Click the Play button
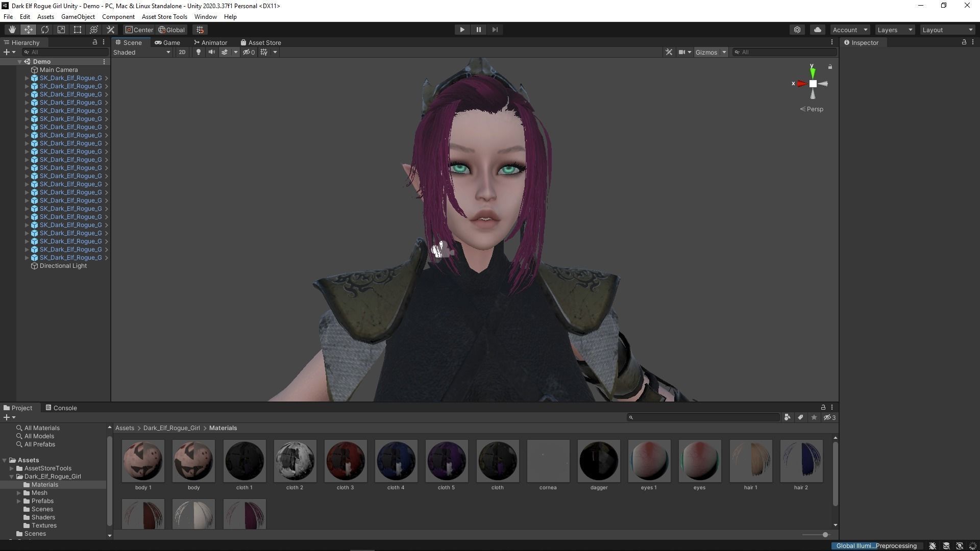The height and width of the screenshot is (551, 980). coord(462,30)
